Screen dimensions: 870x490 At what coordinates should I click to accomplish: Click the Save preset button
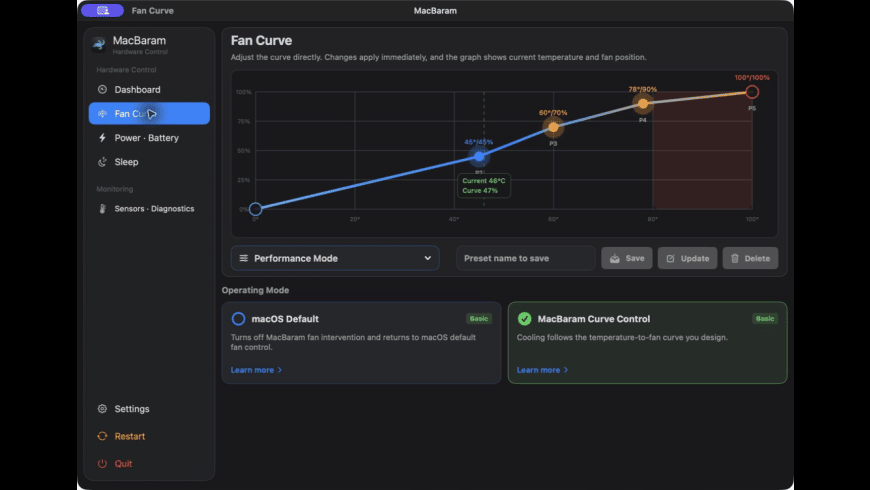627,259
